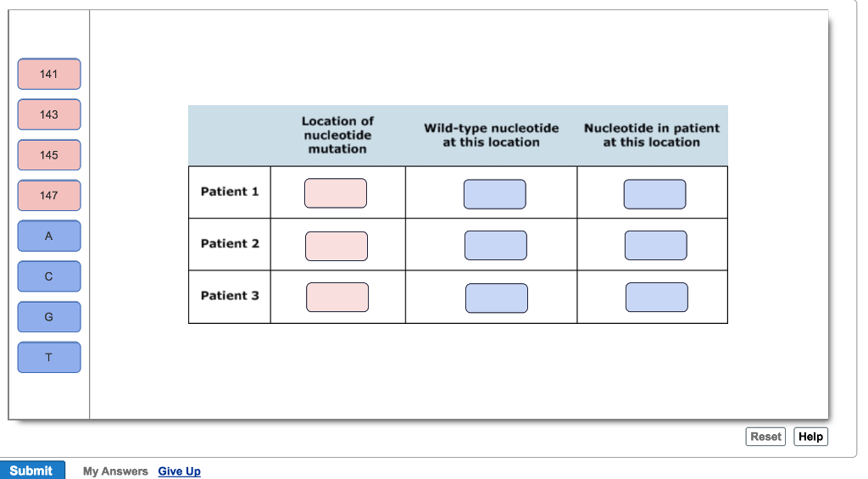Choose the T nucleotide tile

(48, 357)
